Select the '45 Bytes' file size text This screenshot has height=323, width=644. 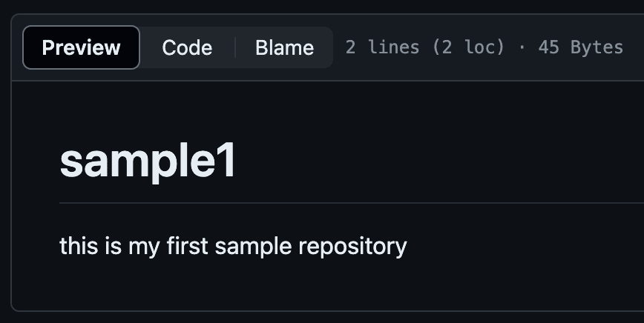[581, 47]
